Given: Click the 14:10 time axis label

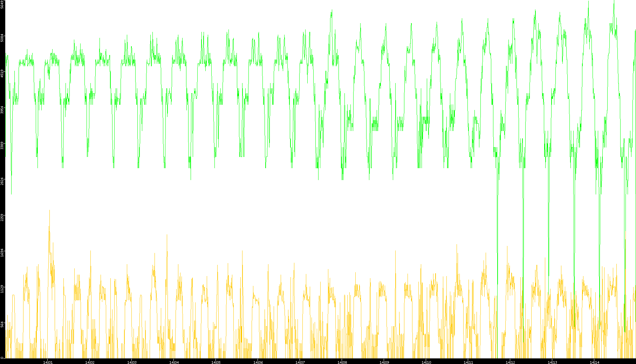Looking at the screenshot, I should (426, 362).
